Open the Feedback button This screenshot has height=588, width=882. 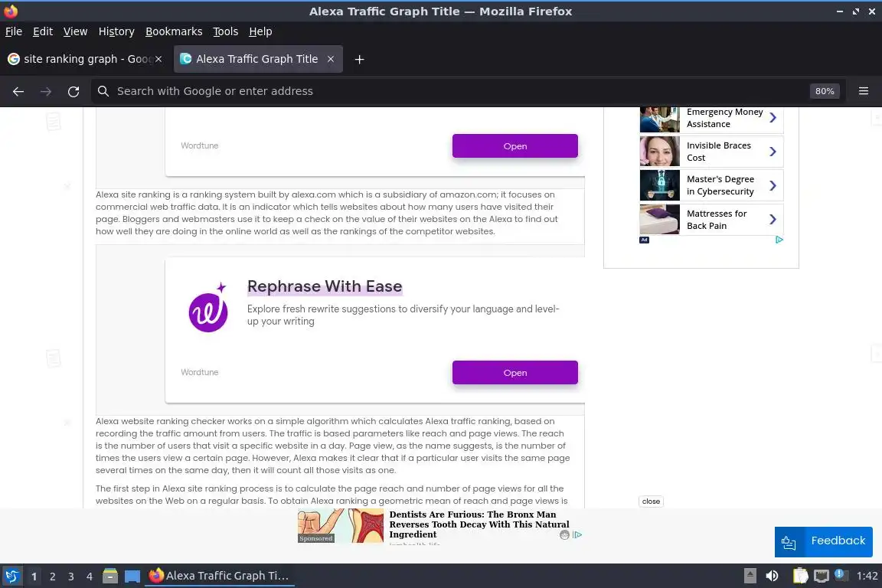pos(824,542)
